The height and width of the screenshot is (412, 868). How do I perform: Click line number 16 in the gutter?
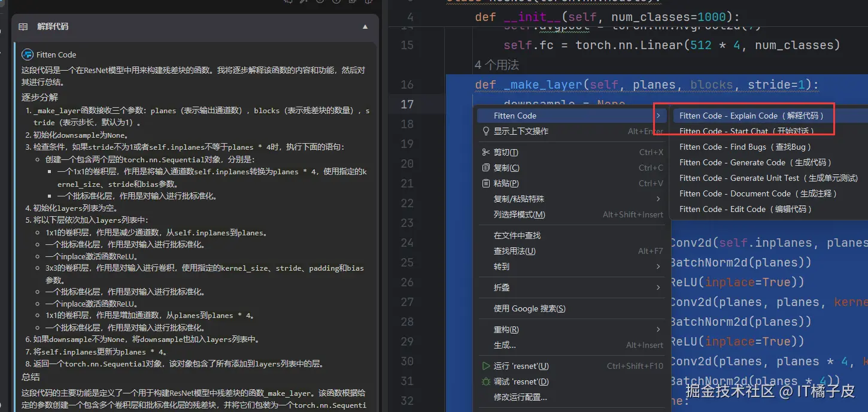[407, 85]
